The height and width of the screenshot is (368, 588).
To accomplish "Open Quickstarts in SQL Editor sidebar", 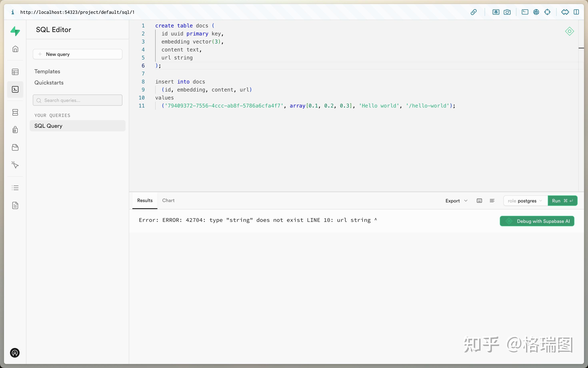I will (x=49, y=82).
